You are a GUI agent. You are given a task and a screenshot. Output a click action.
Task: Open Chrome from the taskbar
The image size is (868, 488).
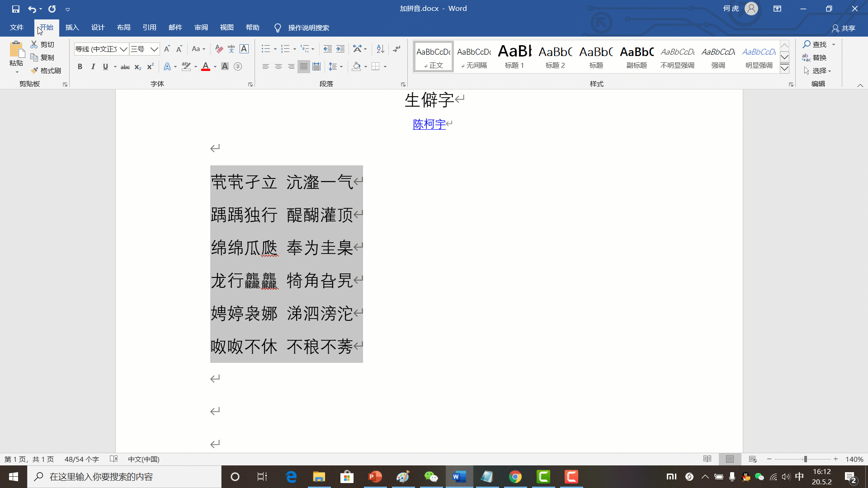(515, 477)
